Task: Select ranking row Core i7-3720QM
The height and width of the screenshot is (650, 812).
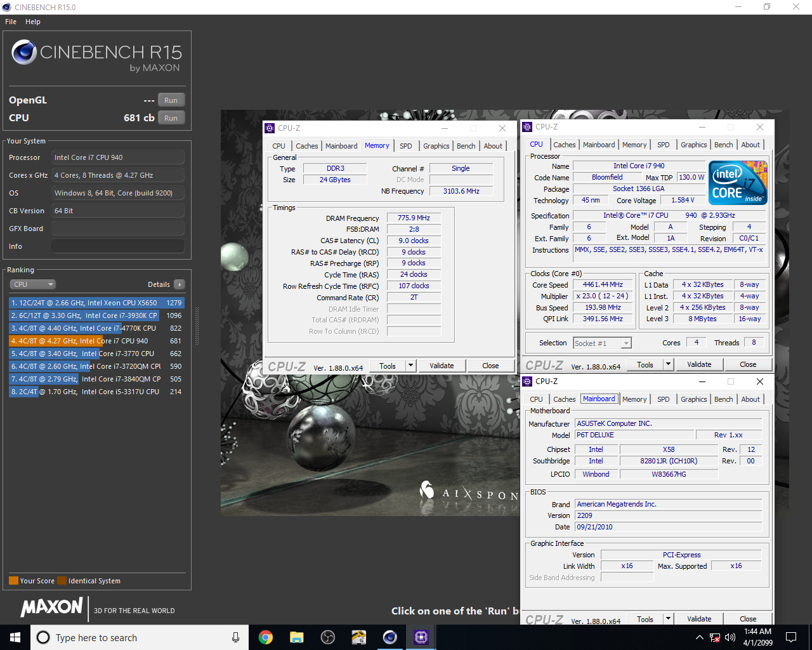Action: tap(96, 366)
